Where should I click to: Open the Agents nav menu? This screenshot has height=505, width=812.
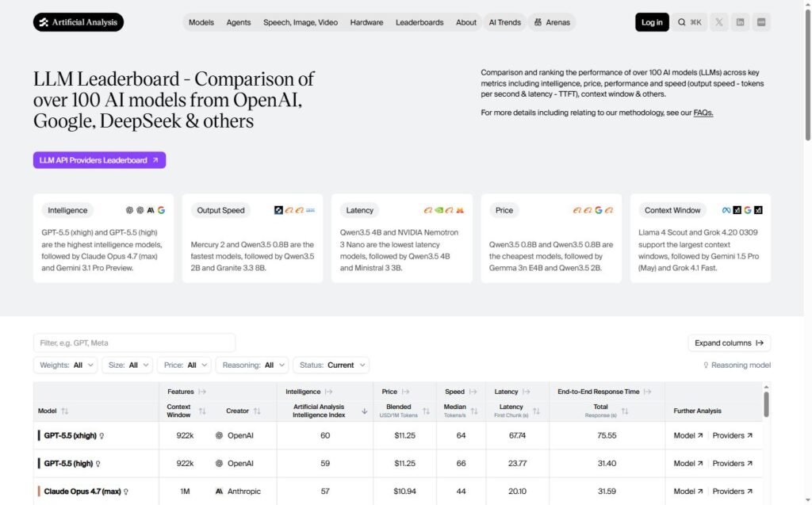point(238,22)
